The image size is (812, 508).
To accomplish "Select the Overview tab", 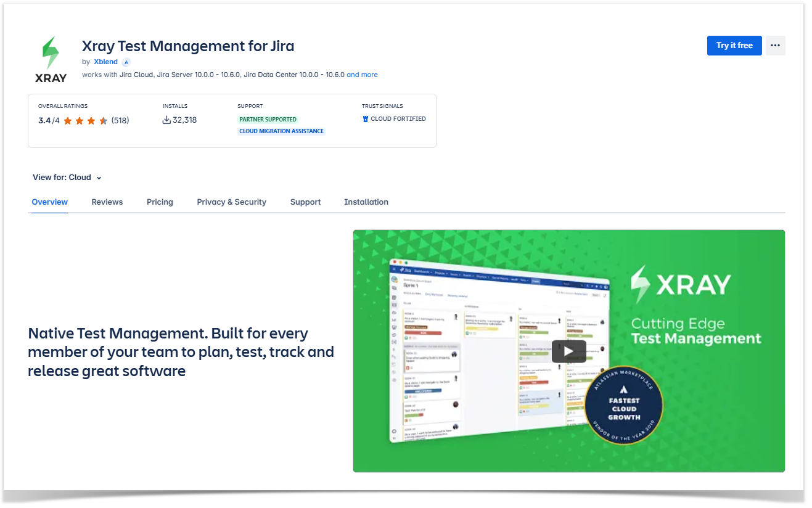I will pos(50,202).
